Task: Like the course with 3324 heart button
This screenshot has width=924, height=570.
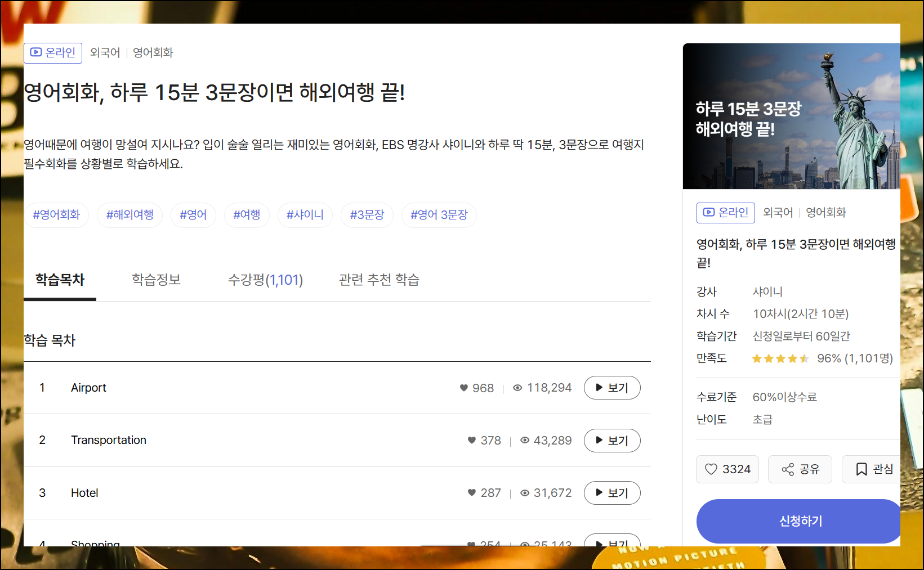Action: [x=727, y=469]
